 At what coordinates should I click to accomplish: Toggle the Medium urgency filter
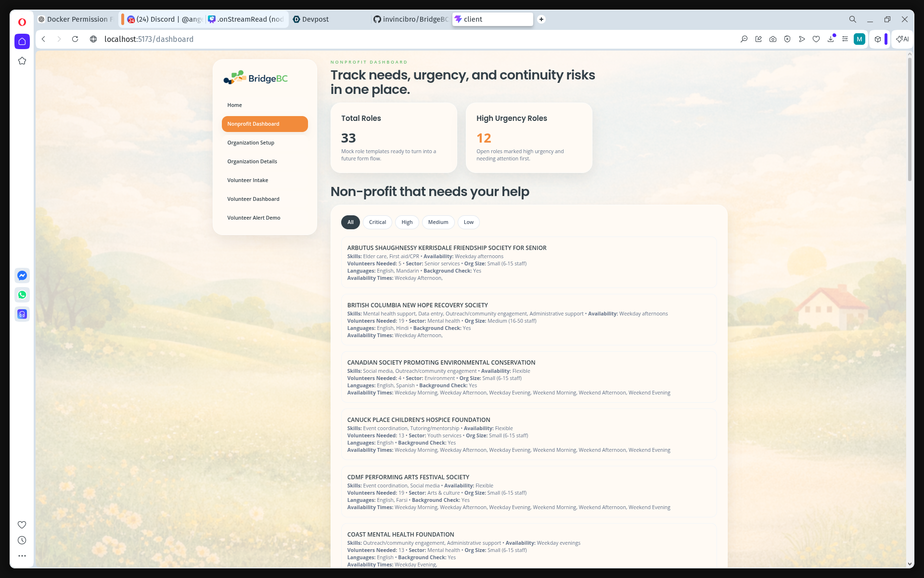[x=438, y=222]
